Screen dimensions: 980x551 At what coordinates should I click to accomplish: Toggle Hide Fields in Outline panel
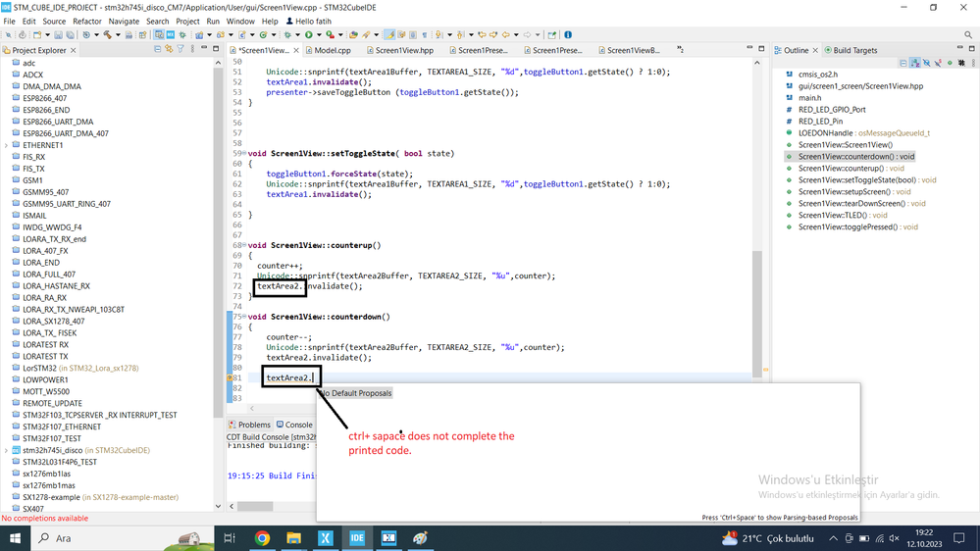(x=926, y=63)
